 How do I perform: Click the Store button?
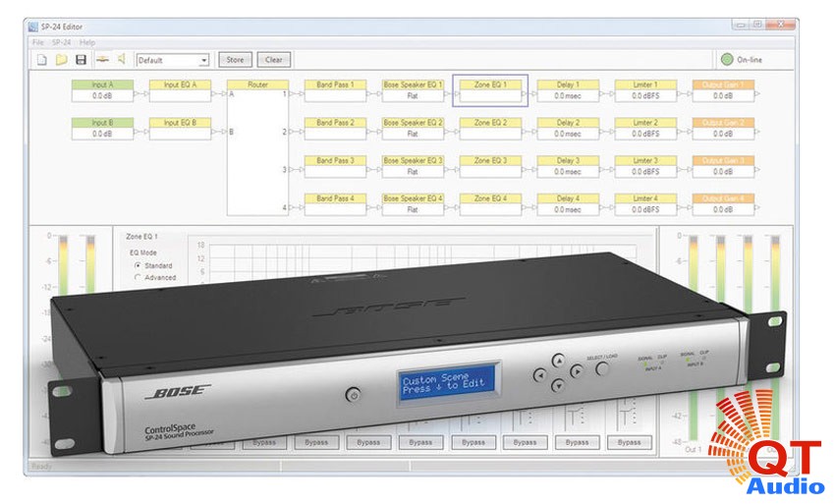(x=235, y=60)
